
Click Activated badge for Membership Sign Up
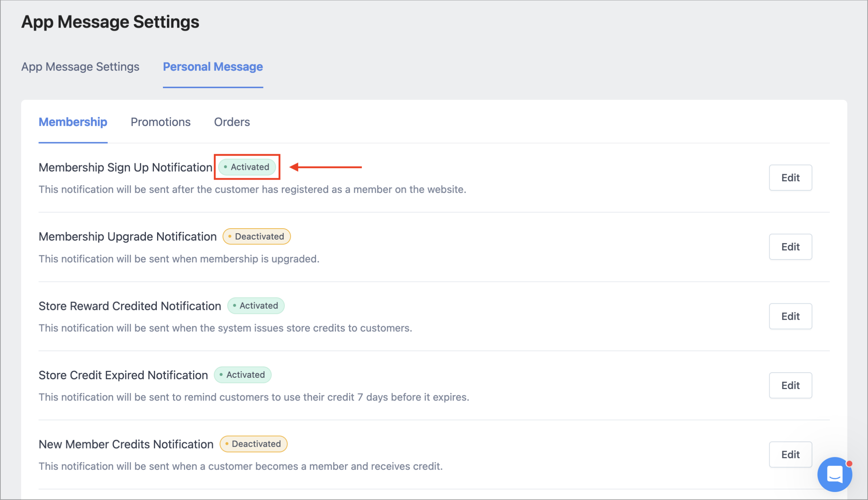(247, 167)
